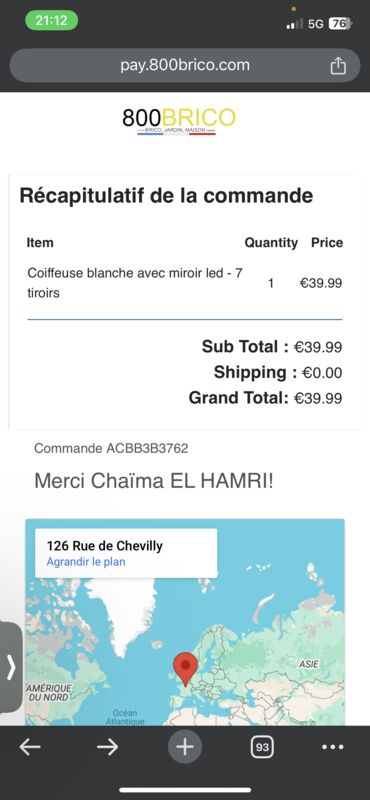370x800 pixels.
Task: Tap the 126 Rue de Chevilly address
Action: (105, 545)
